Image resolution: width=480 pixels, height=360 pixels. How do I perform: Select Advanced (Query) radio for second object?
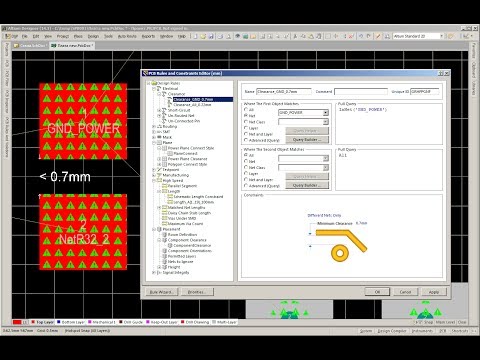point(246,185)
